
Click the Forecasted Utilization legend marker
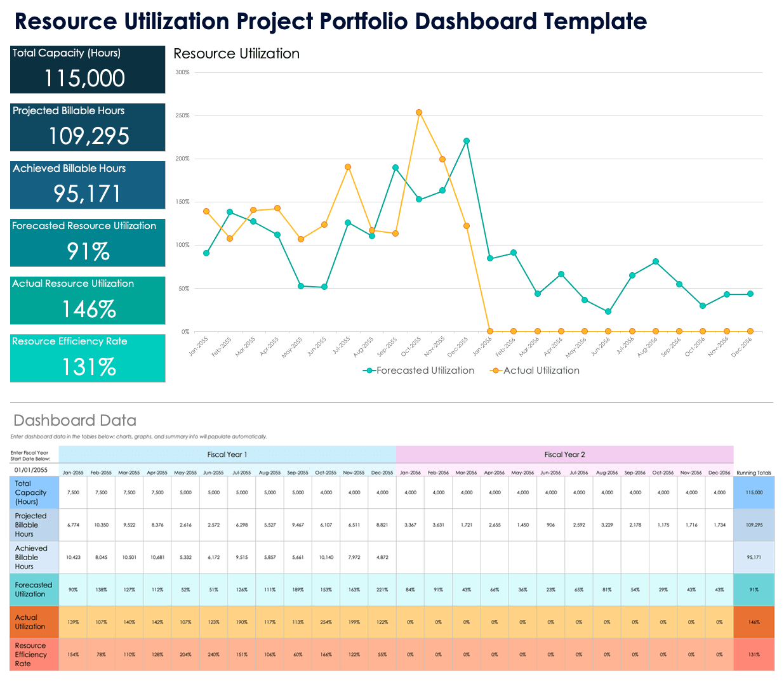pyautogui.click(x=369, y=371)
